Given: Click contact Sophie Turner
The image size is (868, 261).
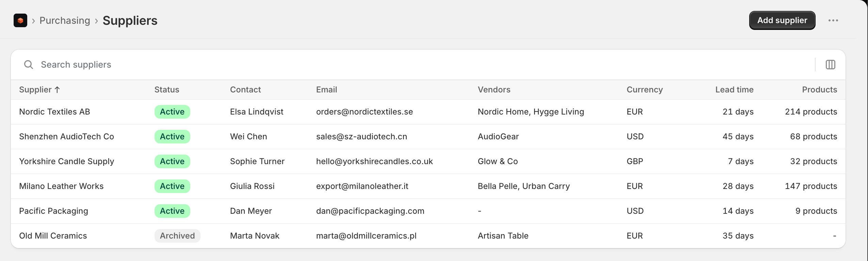Looking at the screenshot, I should point(257,161).
